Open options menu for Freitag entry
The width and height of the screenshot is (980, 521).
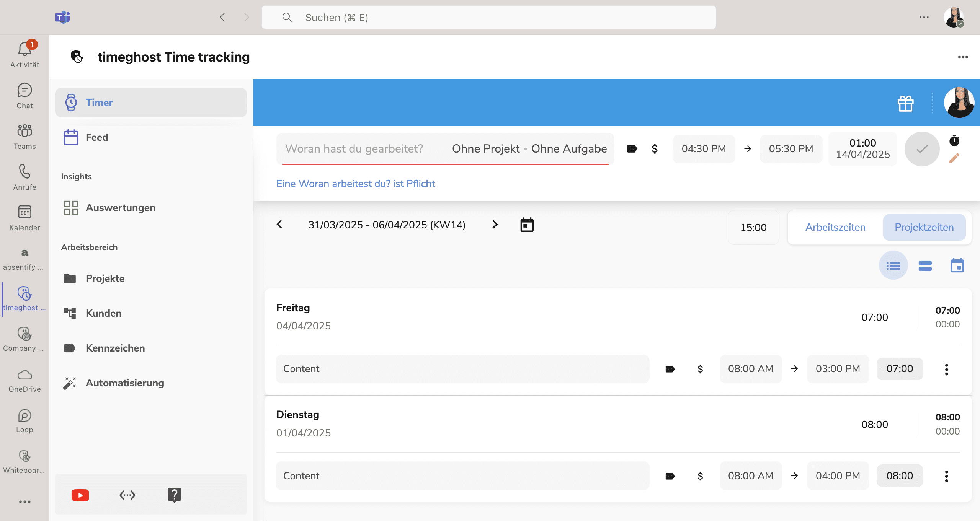pyautogui.click(x=946, y=369)
